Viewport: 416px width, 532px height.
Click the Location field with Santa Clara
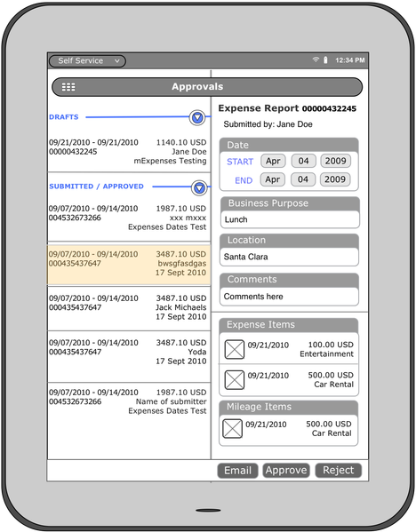pos(289,257)
